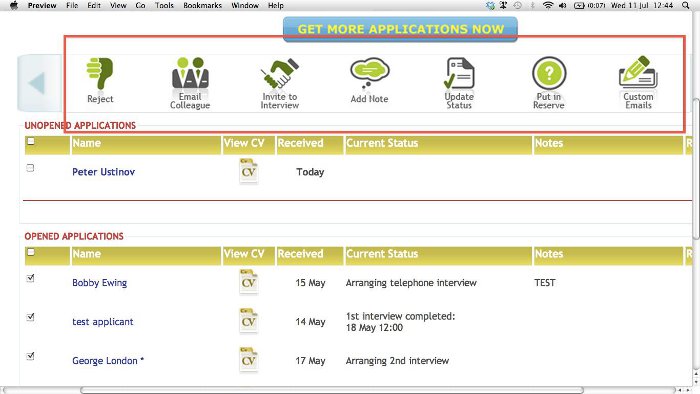The height and width of the screenshot is (394, 700).
Task: Open George London's CV icon
Action: point(249,360)
